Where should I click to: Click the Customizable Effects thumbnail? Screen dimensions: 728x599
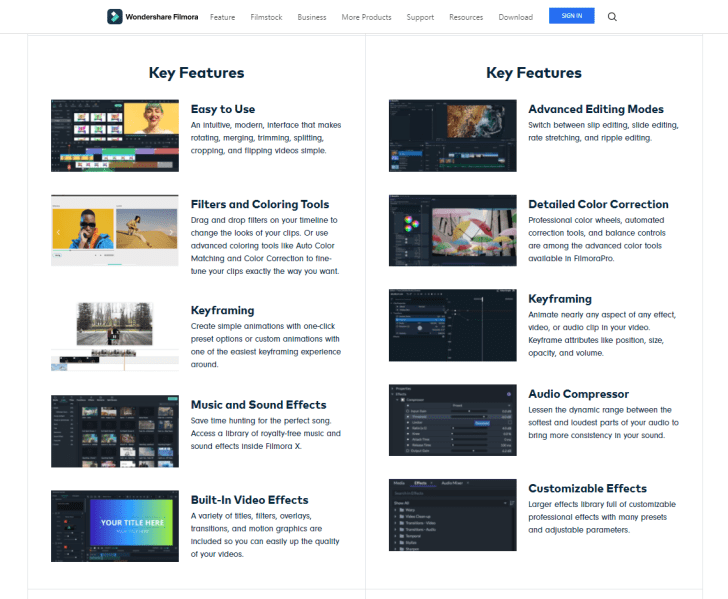pyautogui.click(x=452, y=515)
